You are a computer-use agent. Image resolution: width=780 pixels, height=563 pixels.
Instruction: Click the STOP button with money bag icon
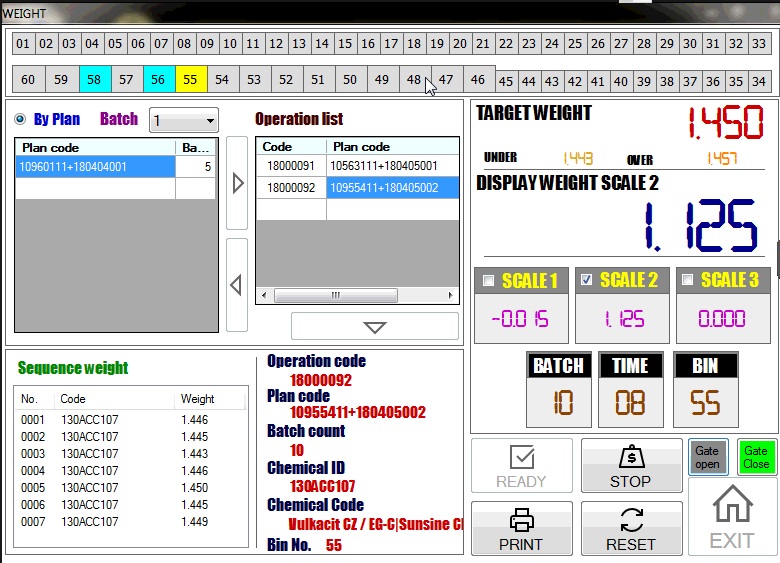point(631,466)
